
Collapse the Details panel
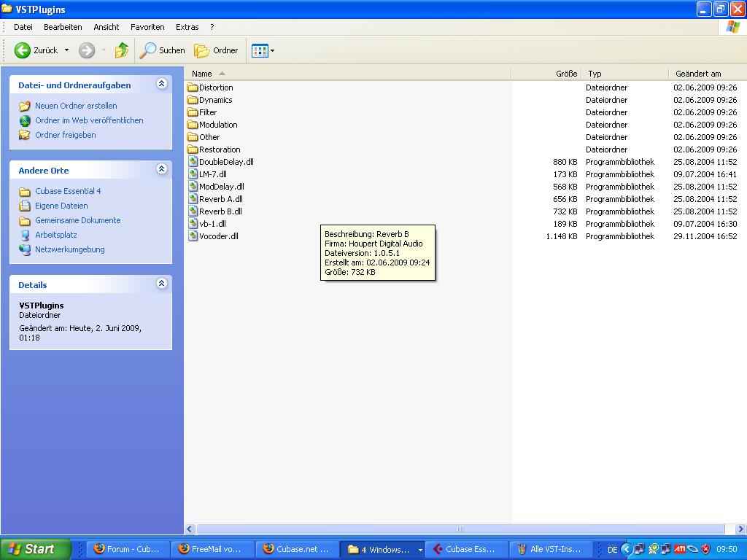click(161, 284)
